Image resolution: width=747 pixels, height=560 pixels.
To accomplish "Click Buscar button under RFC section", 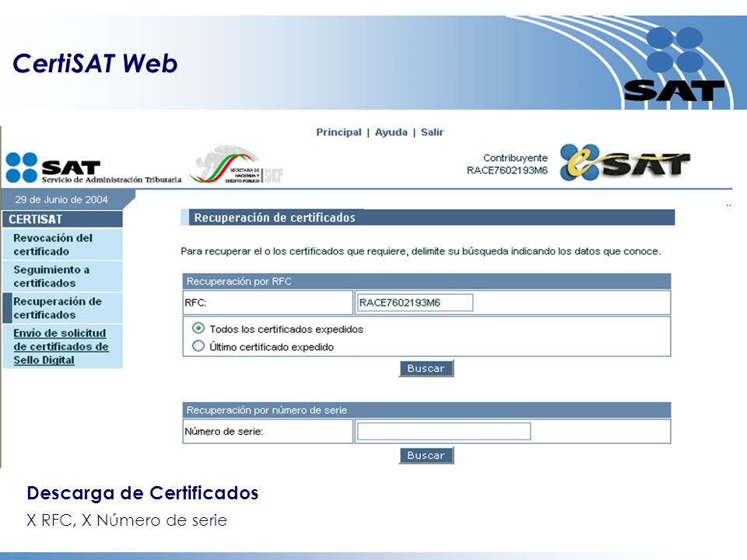I will click(426, 368).
